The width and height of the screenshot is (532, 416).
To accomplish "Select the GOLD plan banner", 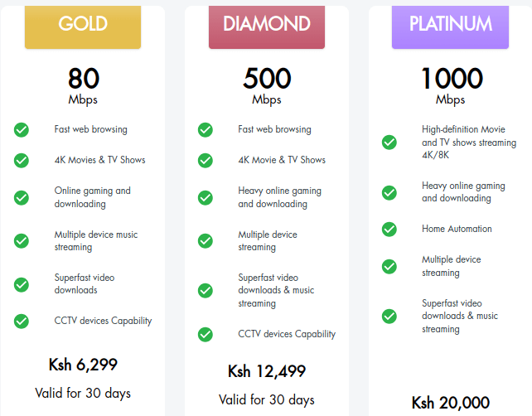I will coord(83,27).
